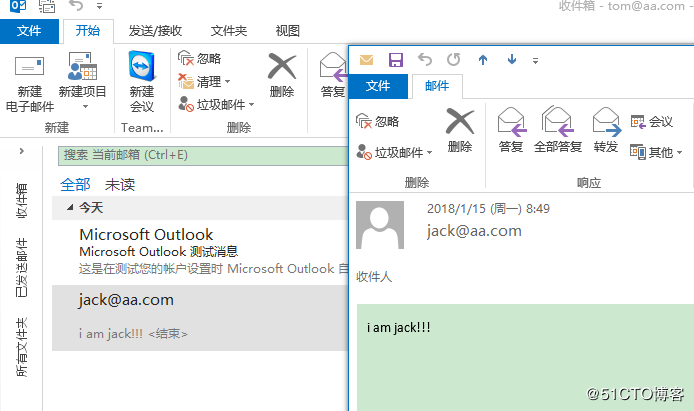Go to previous item with up arrow
694x411 pixels.
point(483,60)
